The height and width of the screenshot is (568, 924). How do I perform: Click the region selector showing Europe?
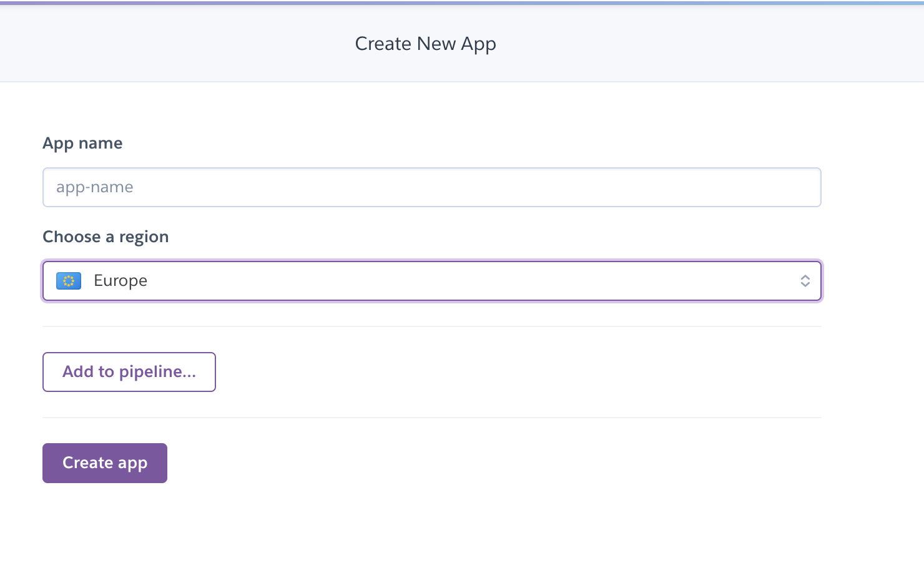(x=431, y=281)
